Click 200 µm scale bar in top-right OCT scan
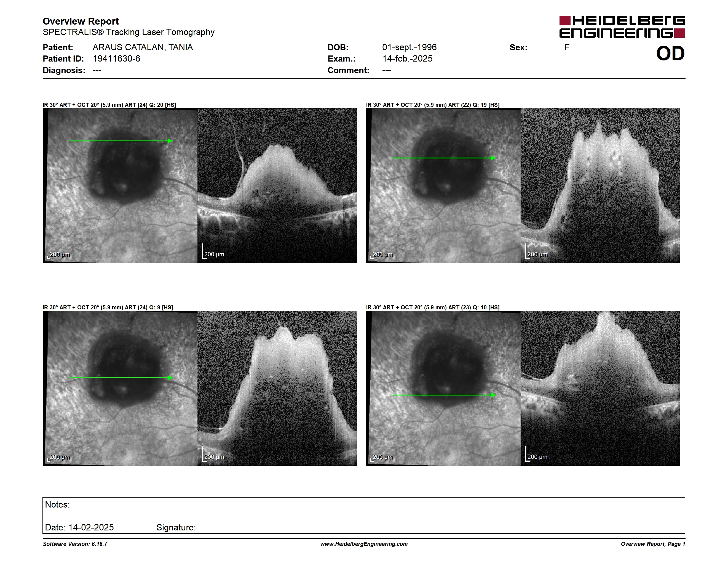The image size is (728, 563). coord(536,251)
